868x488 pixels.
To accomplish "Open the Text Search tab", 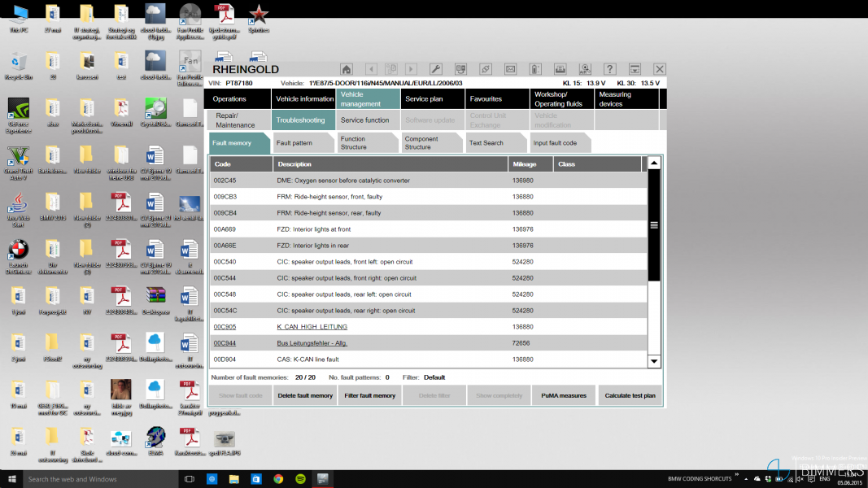I will pos(496,143).
